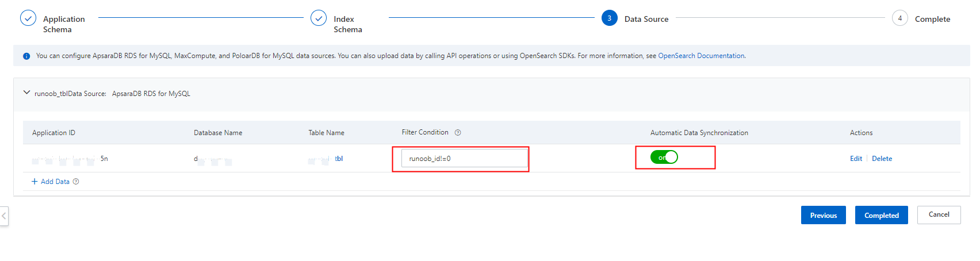Click the Filter Condition column header text
Image resolution: width=980 pixels, height=261 pixels.
[425, 132]
